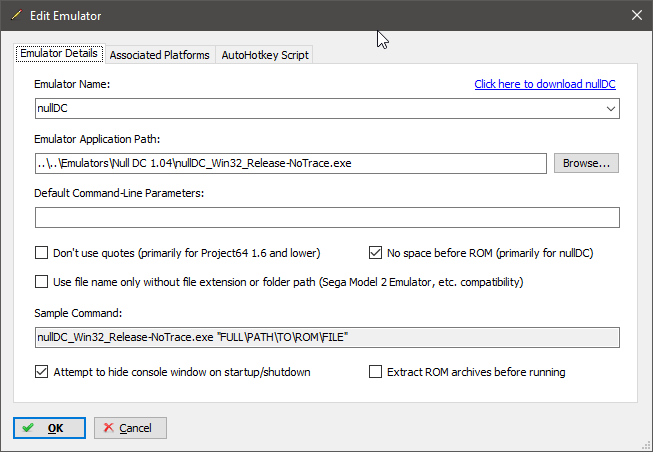The width and height of the screenshot is (653, 452).
Task: Click the "Default Command-Line Parameters:" label
Action: [119, 193]
